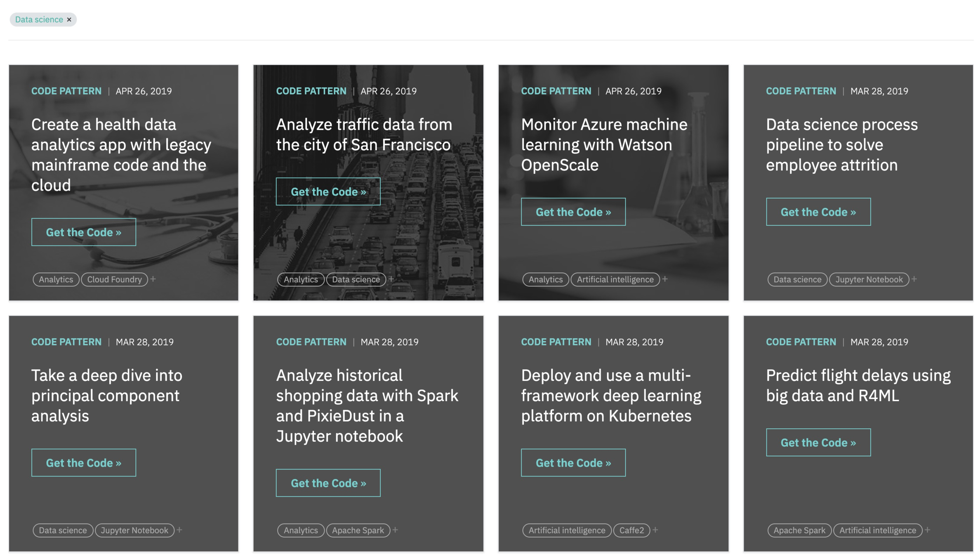980x557 pixels.
Task: Open the Jupyter Notebook tag on attrition card
Action: click(x=869, y=279)
